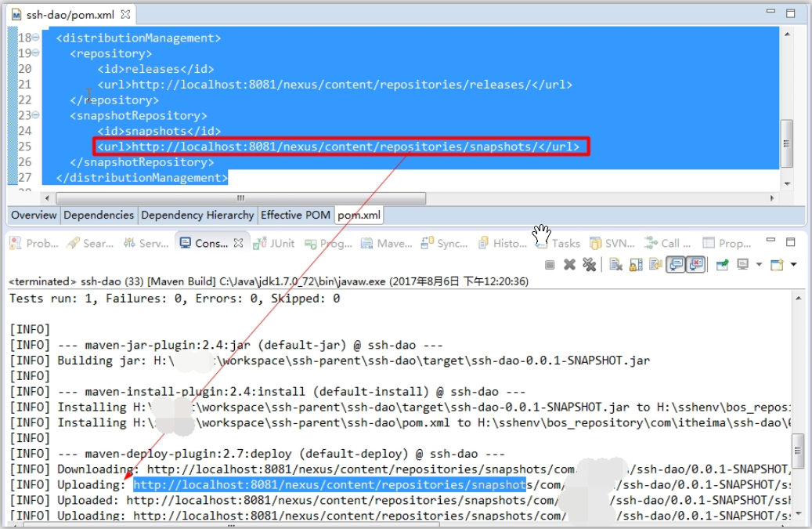812x529 pixels.
Task: Click the Display Selected Console icon
Action: coord(743,265)
